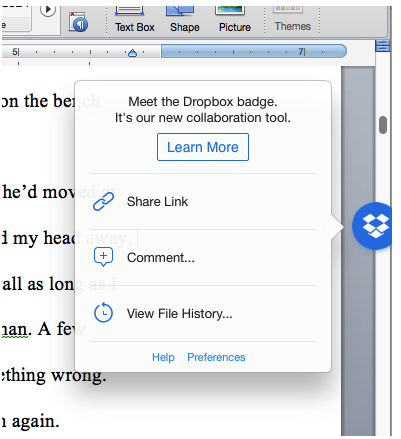
Task: Open View File History...
Action: 203,314
